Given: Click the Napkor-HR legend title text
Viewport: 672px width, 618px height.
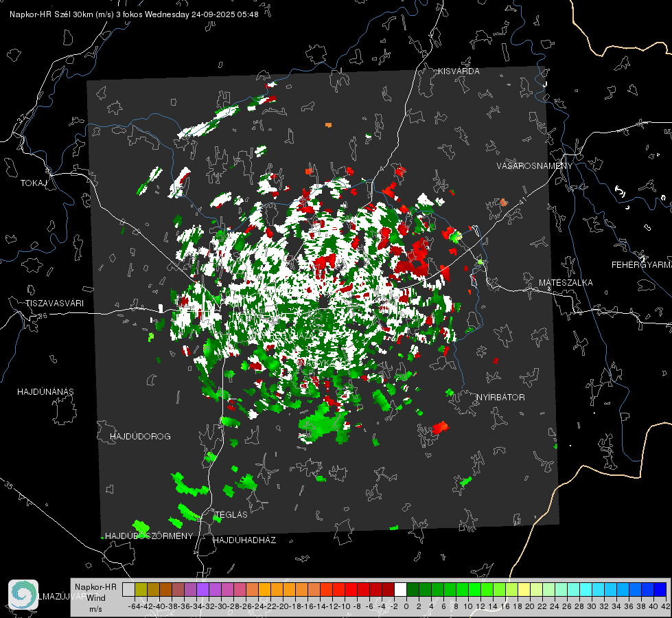Looking at the screenshot, I should tap(95, 587).
